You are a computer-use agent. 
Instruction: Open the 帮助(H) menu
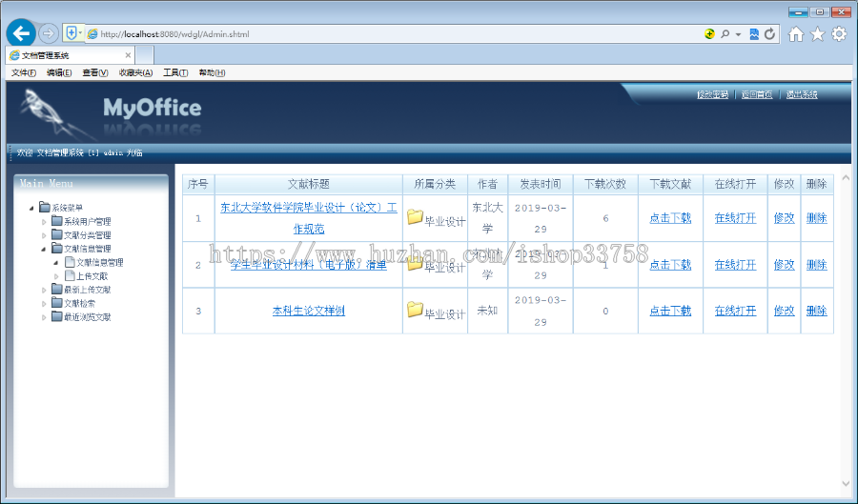tap(212, 72)
